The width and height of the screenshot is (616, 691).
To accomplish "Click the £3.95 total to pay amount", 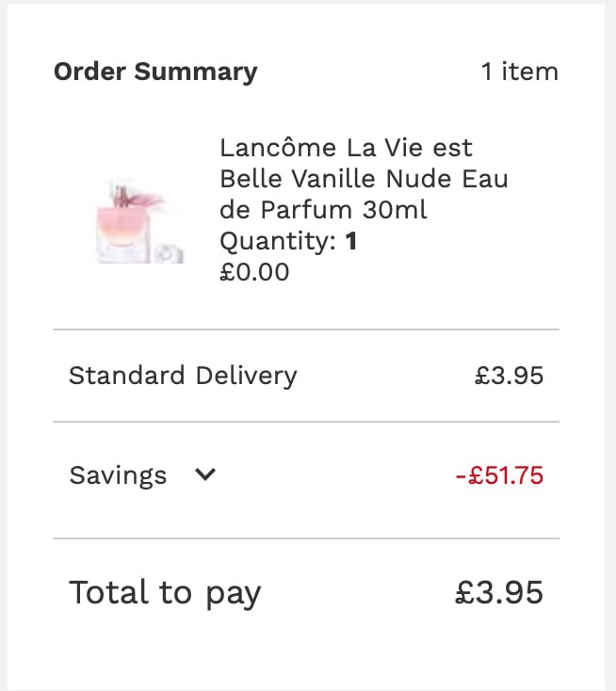I will [x=498, y=592].
